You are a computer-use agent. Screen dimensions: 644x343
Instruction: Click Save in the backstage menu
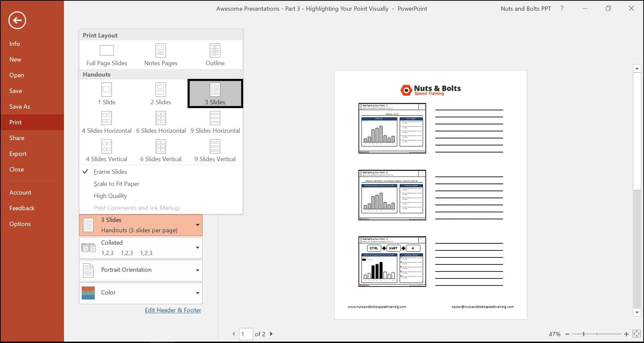pos(32,91)
